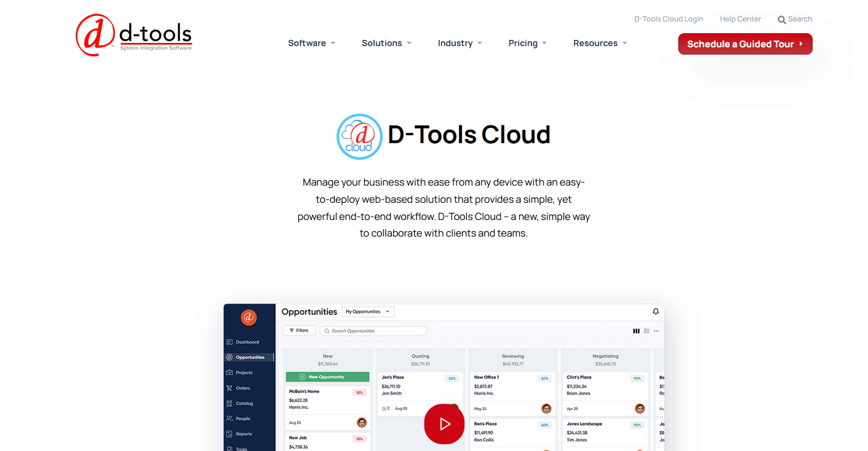The height and width of the screenshot is (451, 868).
Task: Click avatar on McBain's Home card
Action: coord(362,423)
